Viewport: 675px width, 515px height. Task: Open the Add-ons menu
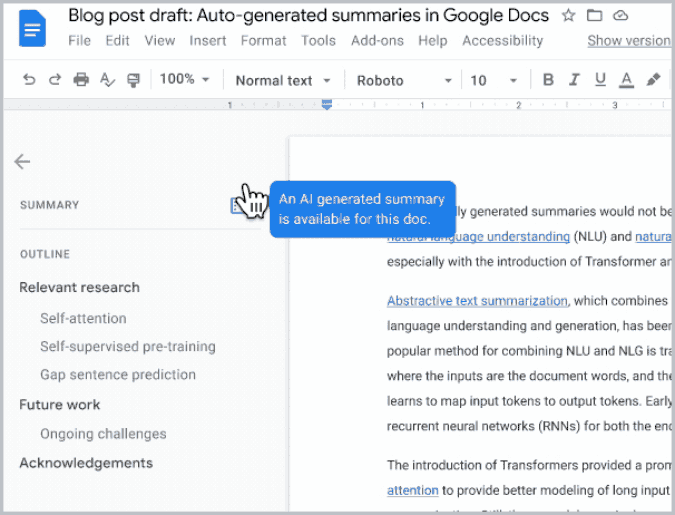coord(377,40)
